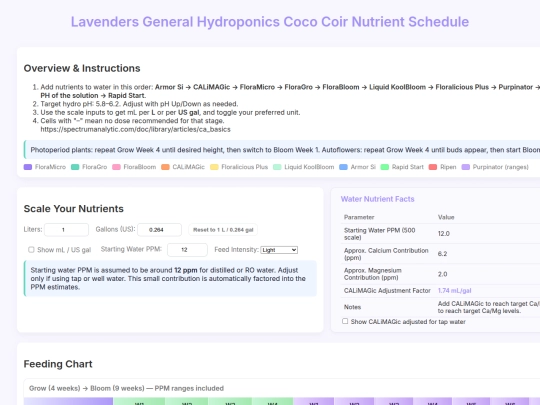Click the Parameter column header
Screen dimensions: 540x405
359,217
